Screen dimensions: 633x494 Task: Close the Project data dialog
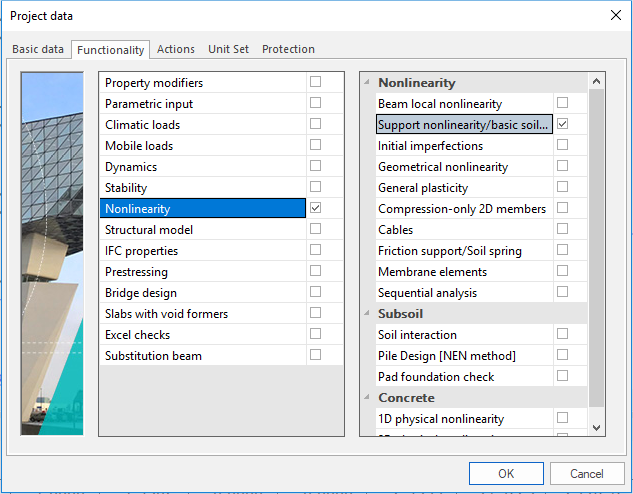(x=613, y=15)
